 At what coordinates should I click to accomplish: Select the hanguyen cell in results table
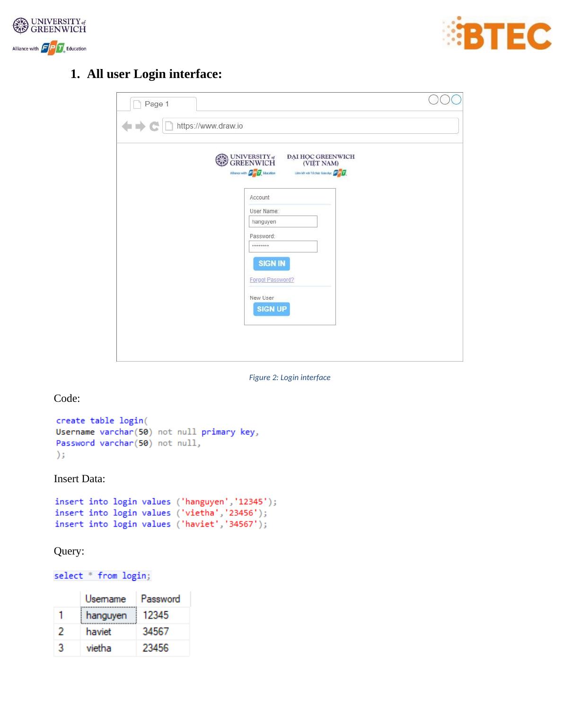[x=108, y=615]
